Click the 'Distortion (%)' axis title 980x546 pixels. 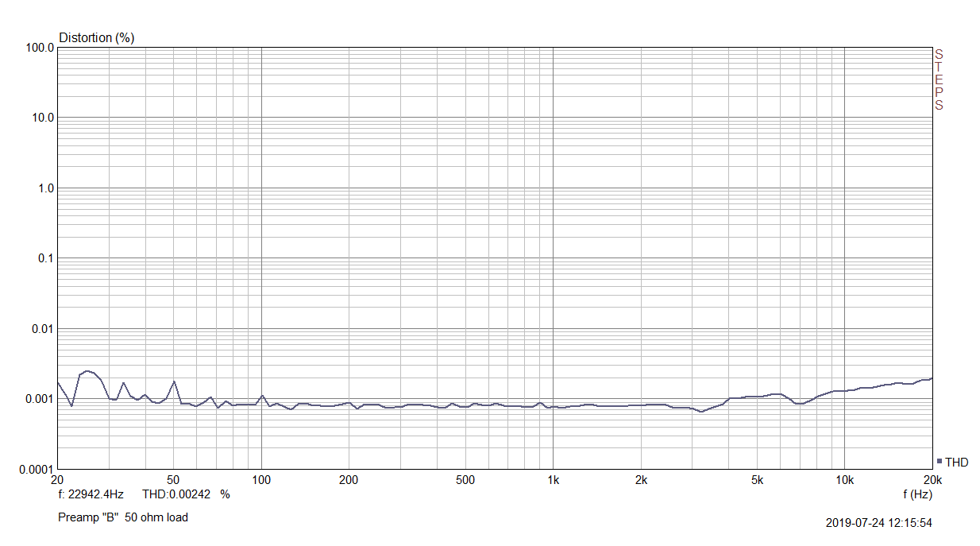click(97, 37)
